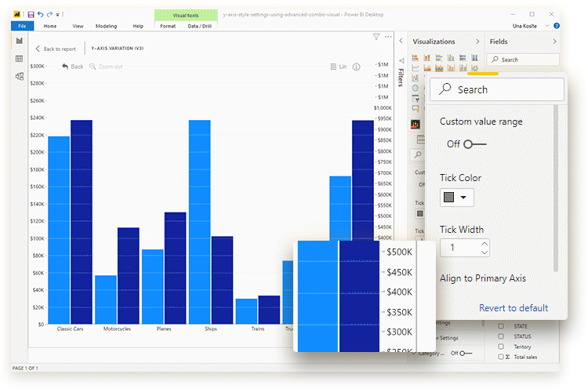Viewport: 588px width, 392px height.
Task: Collapse the Filters pane chevron
Action: pos(401,41)
